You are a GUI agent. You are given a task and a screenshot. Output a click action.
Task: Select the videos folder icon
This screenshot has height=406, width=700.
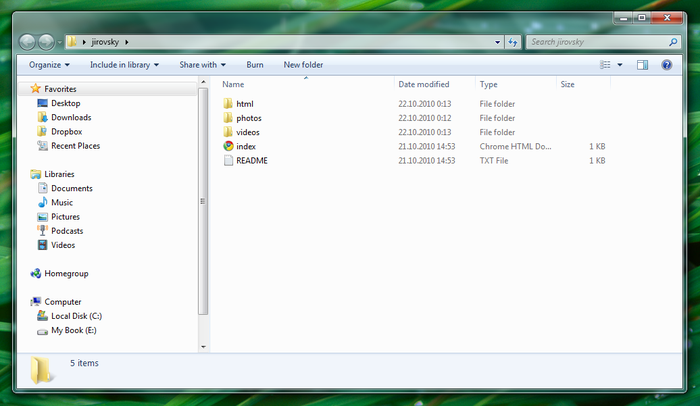[x=228, y=132]
